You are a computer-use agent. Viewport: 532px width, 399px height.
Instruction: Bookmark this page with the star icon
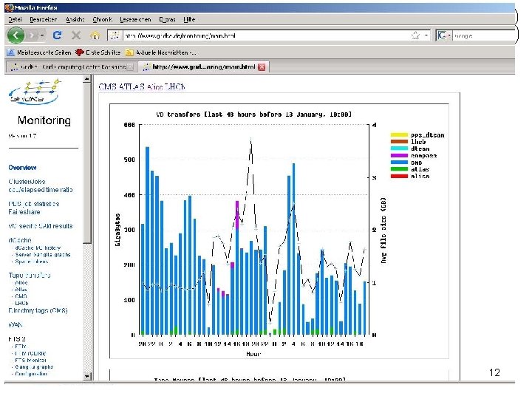[415, 35]
